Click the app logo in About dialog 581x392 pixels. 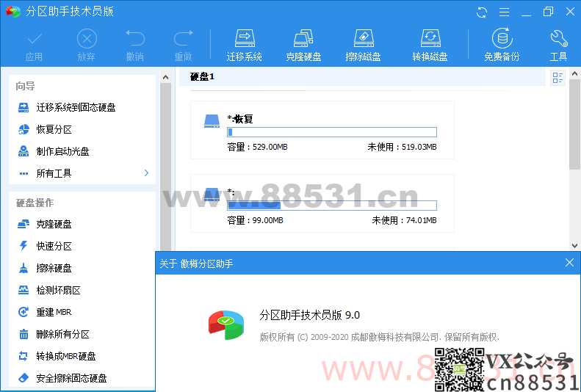pyautogui.click(x=226, y=325)
